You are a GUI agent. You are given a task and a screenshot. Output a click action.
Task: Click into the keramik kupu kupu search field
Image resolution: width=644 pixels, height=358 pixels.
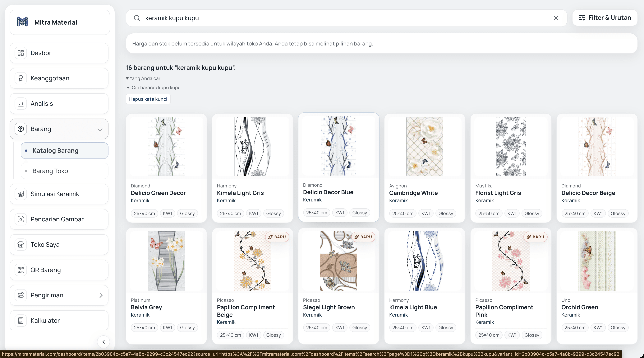(346, 18)
